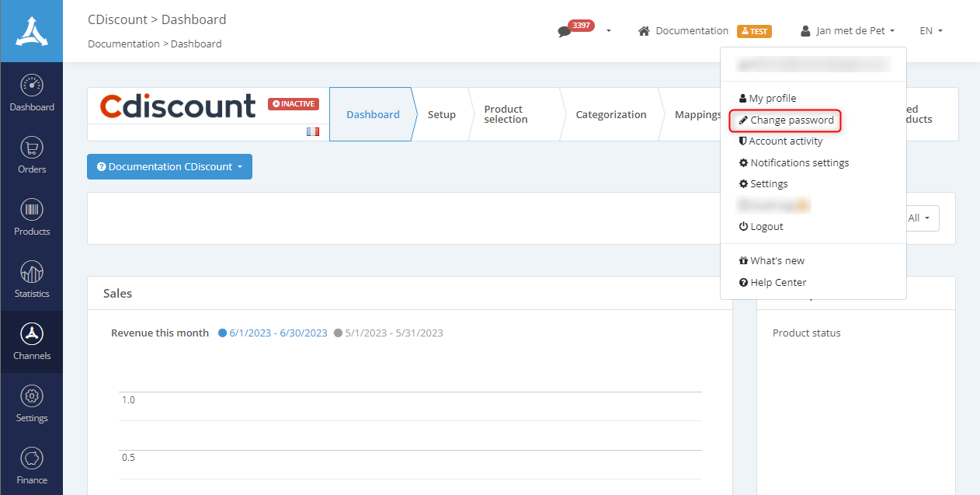980x495 pixels.
Task: Open Products section with barcode icon
Action: click(32, 217)
